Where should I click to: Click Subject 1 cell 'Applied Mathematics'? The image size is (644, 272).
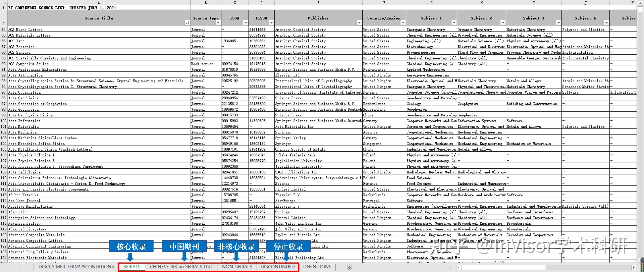[x=431, y=69]
